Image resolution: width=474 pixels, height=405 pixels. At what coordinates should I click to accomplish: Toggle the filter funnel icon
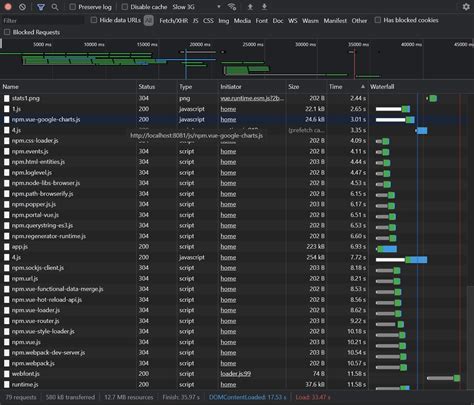[x=41, y=7]
